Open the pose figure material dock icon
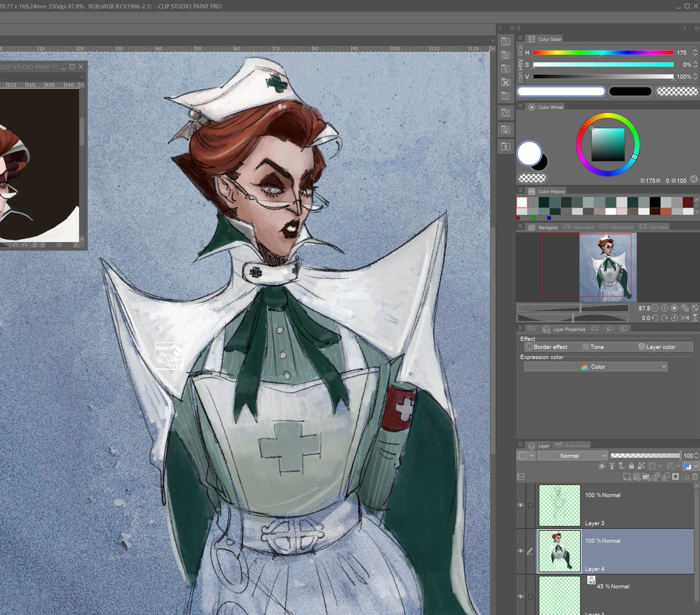This screenshot has height=615, width=700. pos(506,146)
